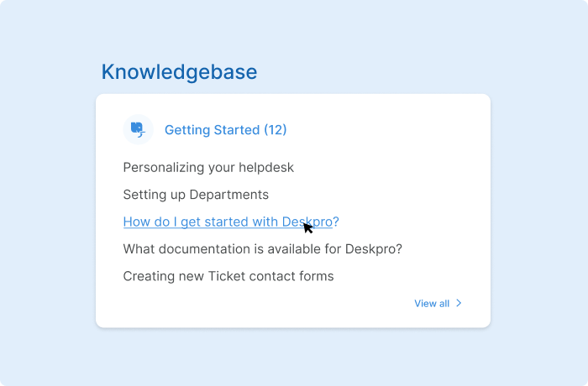Screen dimensions: 588x386
Task: Open 'Personalizing your helpdesk' article
Action: [208, 167]
